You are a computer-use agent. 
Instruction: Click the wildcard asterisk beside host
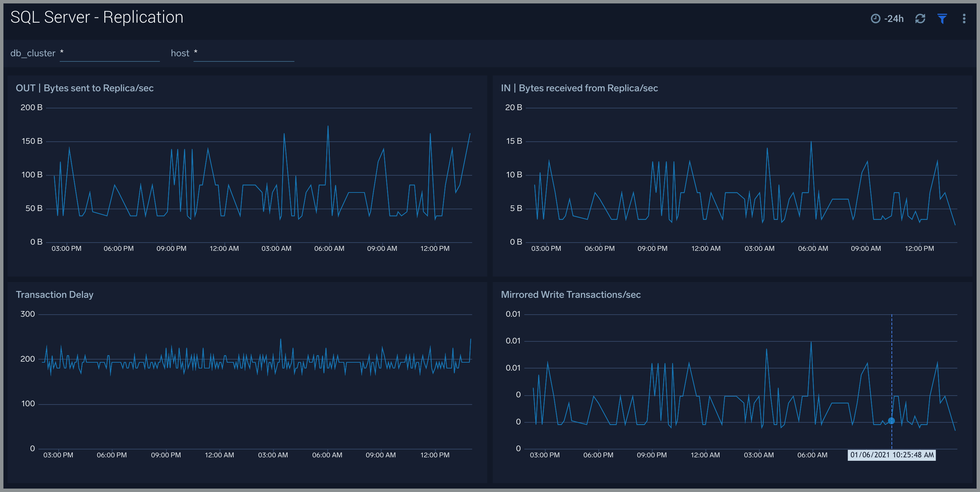[x=196, y=52]
